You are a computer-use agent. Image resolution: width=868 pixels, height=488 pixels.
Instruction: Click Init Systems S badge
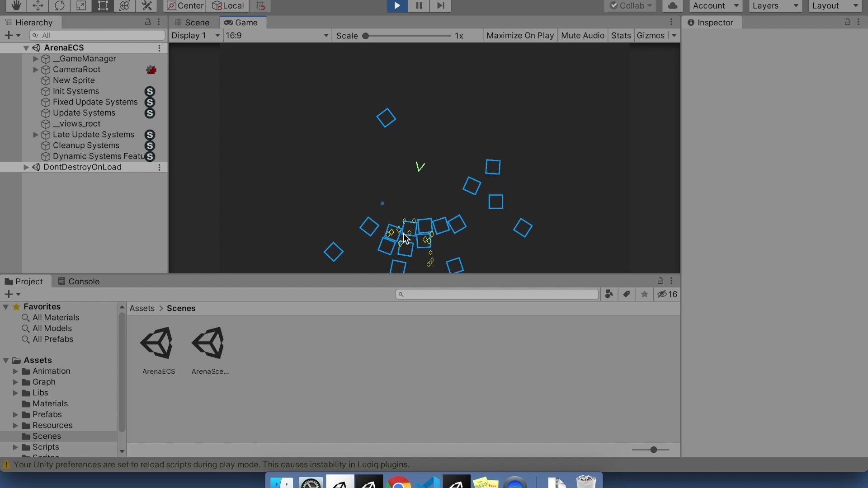pos(150,91)
